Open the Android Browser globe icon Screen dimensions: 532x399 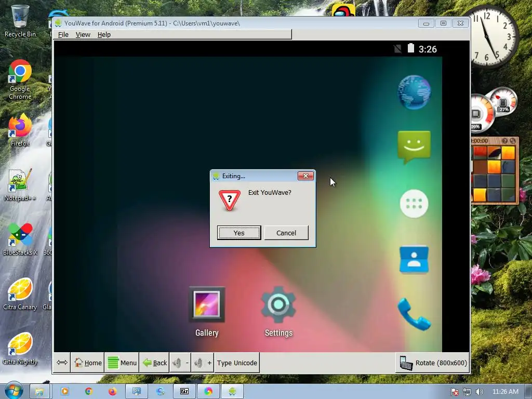(x=414, y=92)
